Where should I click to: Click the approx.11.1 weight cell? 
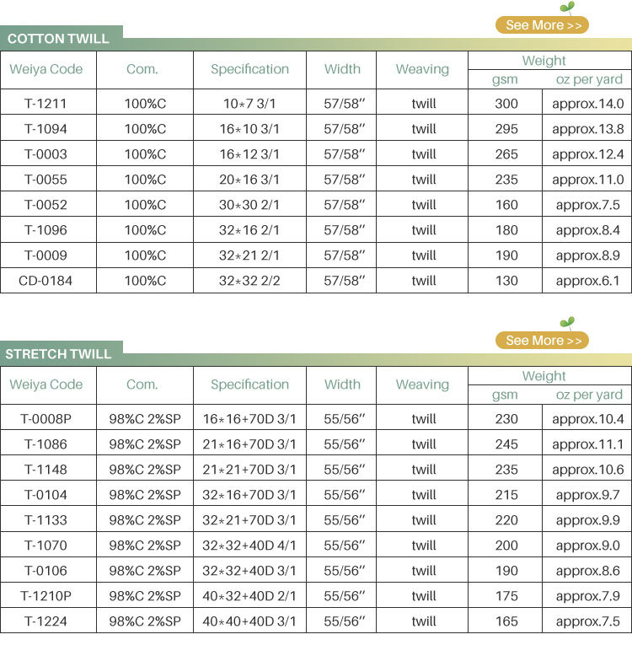click(587, 444)
